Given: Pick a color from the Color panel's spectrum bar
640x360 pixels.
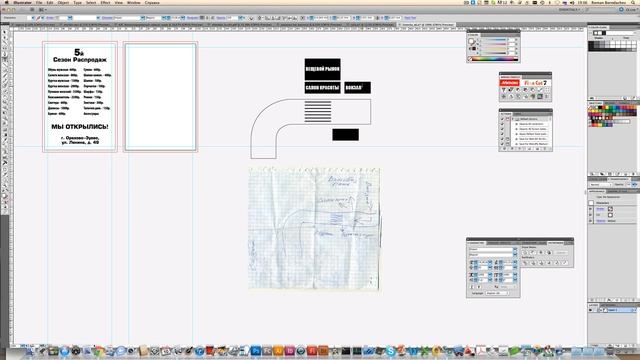Looking at the screenshot, I should 495,59.
